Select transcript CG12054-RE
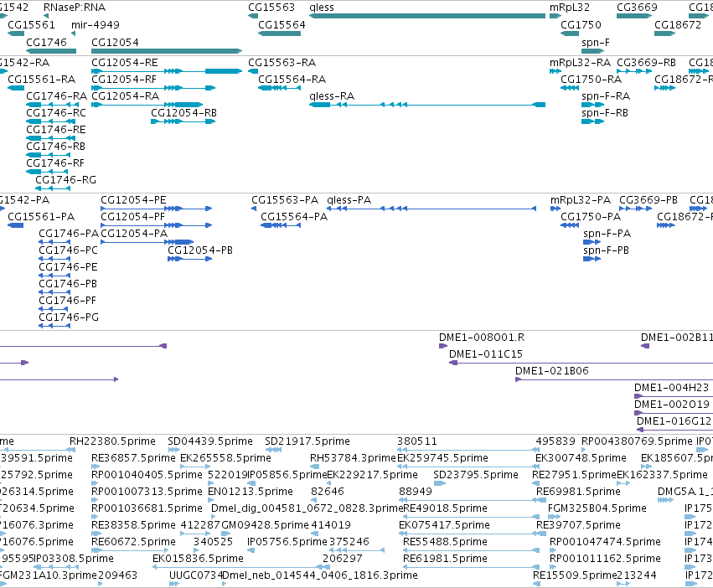The image size is (713, 588). [x=167, y=71]
